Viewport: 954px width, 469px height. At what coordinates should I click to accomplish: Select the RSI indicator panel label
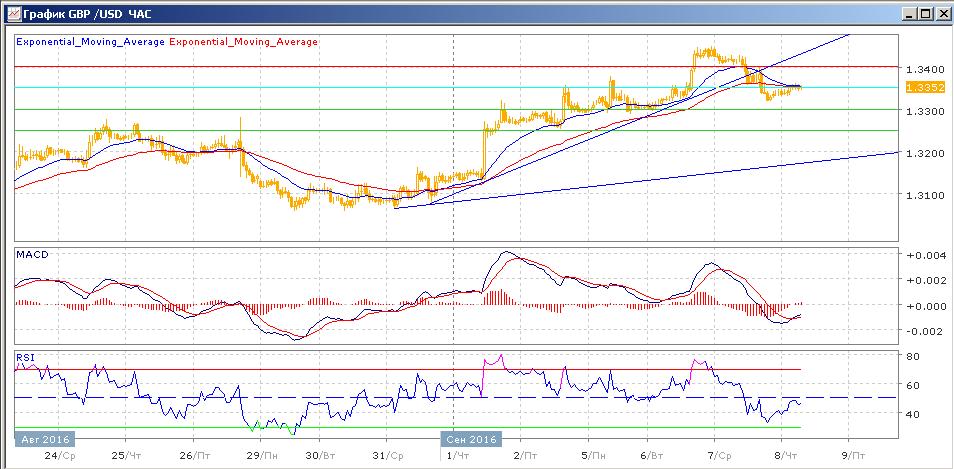(x=25, y=355)
